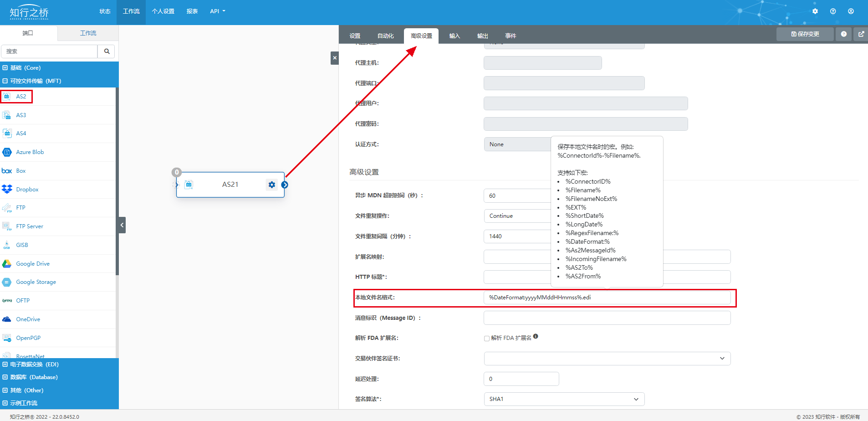This screenshot has width=868, height=421.
Task: Open the 签名算法 SHA1 dropdown
Action: click(564, 399)
